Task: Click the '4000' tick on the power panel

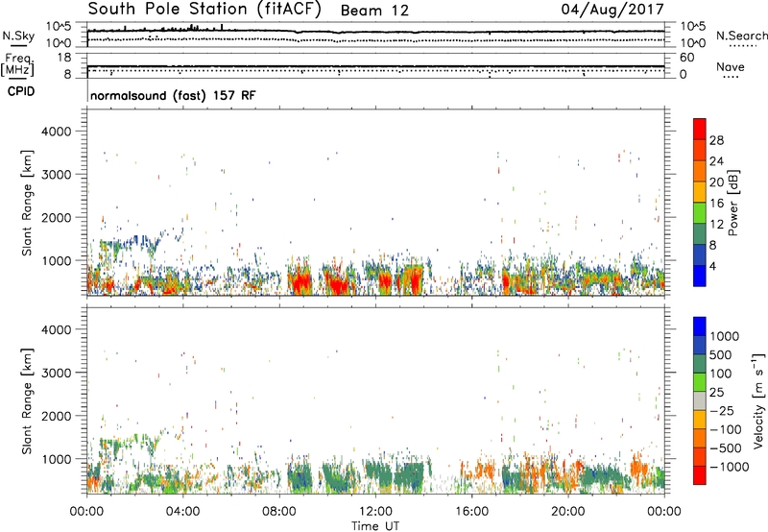Action: point(56,132)
